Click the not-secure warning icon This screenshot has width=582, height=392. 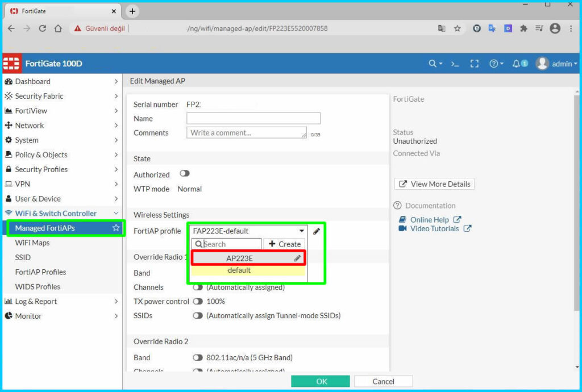click(x=77, y=28)
